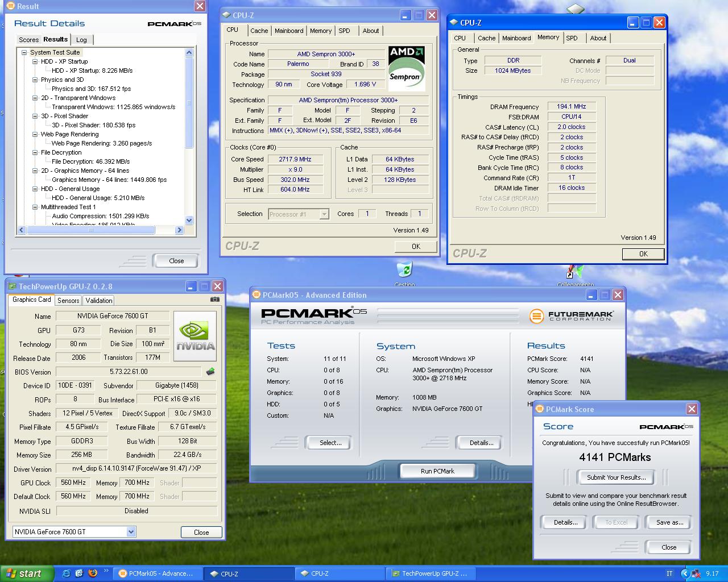728x582 pixels.
Task: Open the GPU-Z graphics card selection dropdown
Action: [x=131, y=532]
